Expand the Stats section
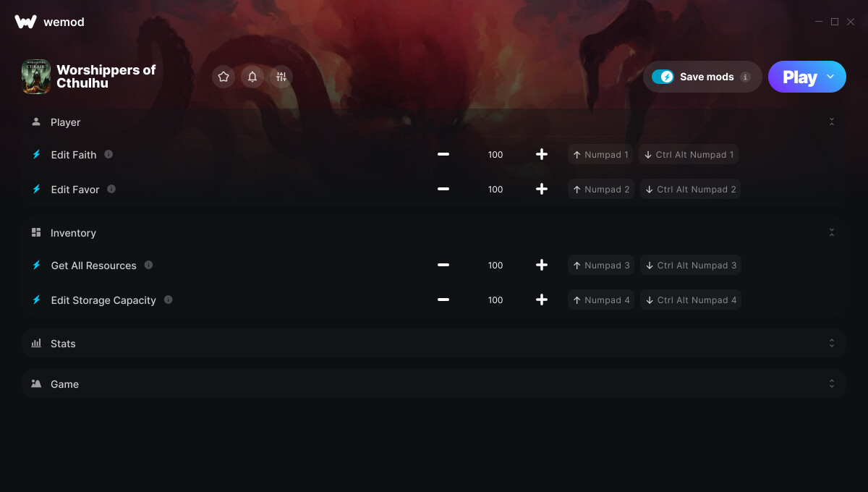 pos(832,343)
